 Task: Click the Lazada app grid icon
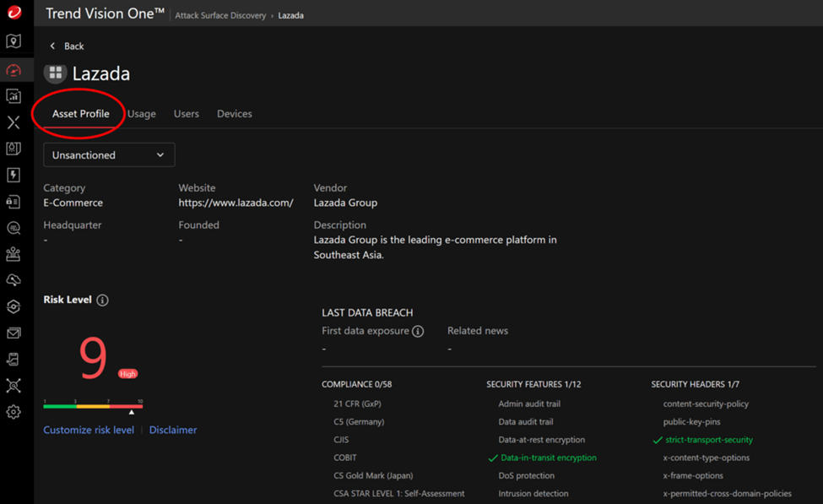[55, 73]
